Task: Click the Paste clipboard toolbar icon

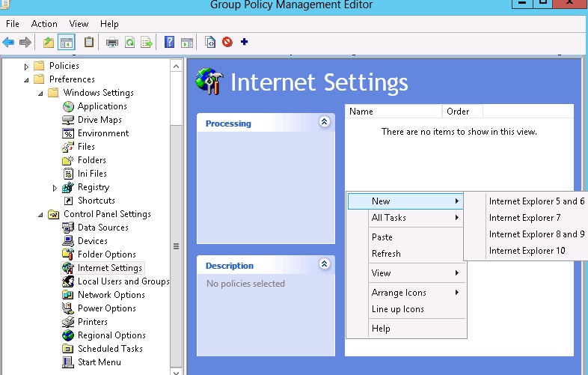Action: [x=89, y=42]
